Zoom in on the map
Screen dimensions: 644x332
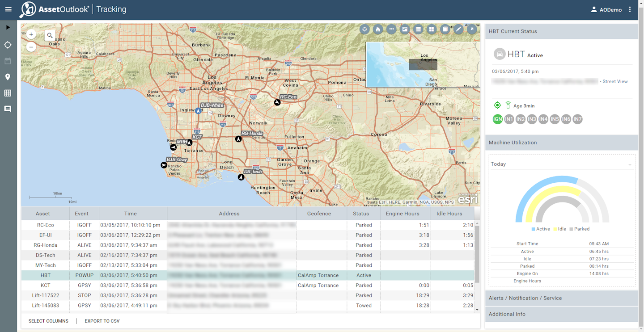coord(31,34)
